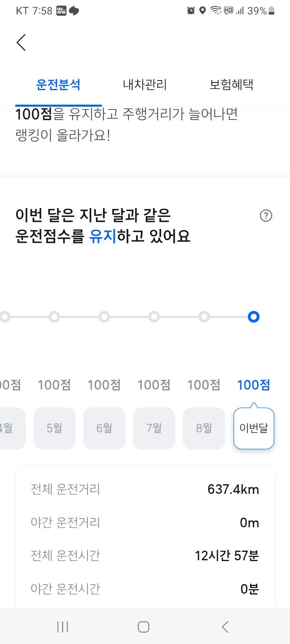
Task: Select the 7월 month dot on timeline
Action: pyautogui.click(x=154, y=317)
